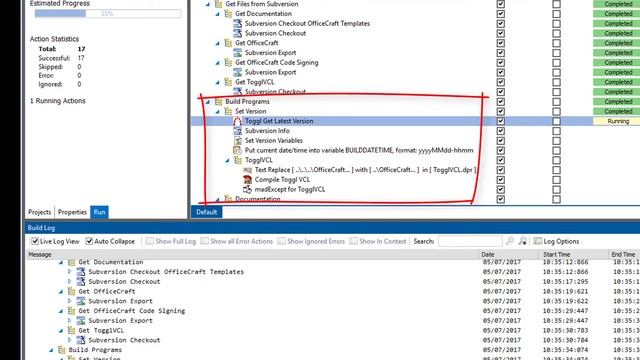Click the Message column header
The height and width of the screenshot is (360, 640).
[x=252, y=254]
